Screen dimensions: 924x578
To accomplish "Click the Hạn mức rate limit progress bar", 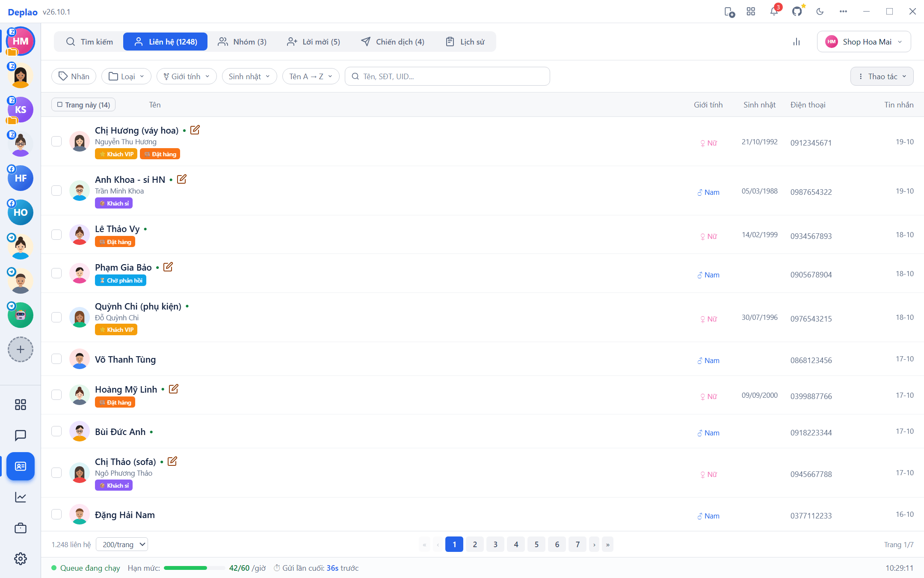I will coord(194,568).
